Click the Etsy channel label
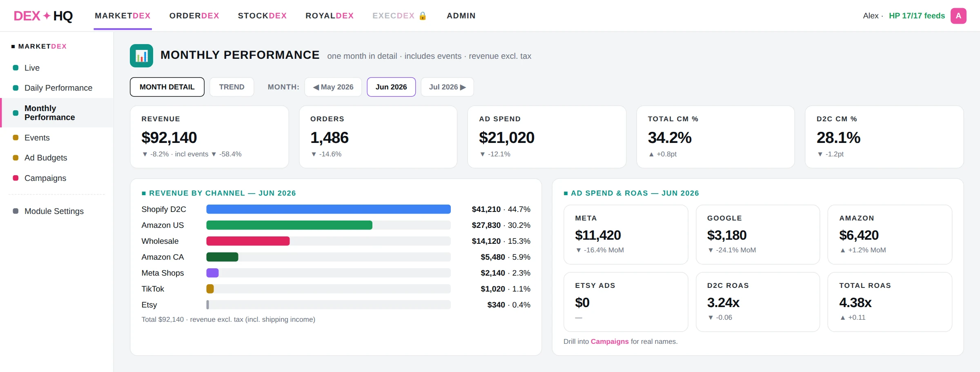The height and width of the screenshot is (372, 980). click(149, 305)
